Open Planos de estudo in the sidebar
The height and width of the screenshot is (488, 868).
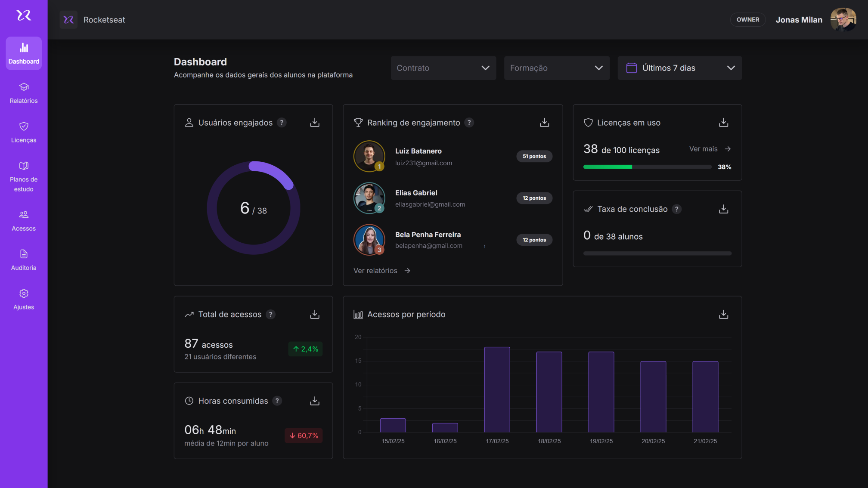[24, 176]
